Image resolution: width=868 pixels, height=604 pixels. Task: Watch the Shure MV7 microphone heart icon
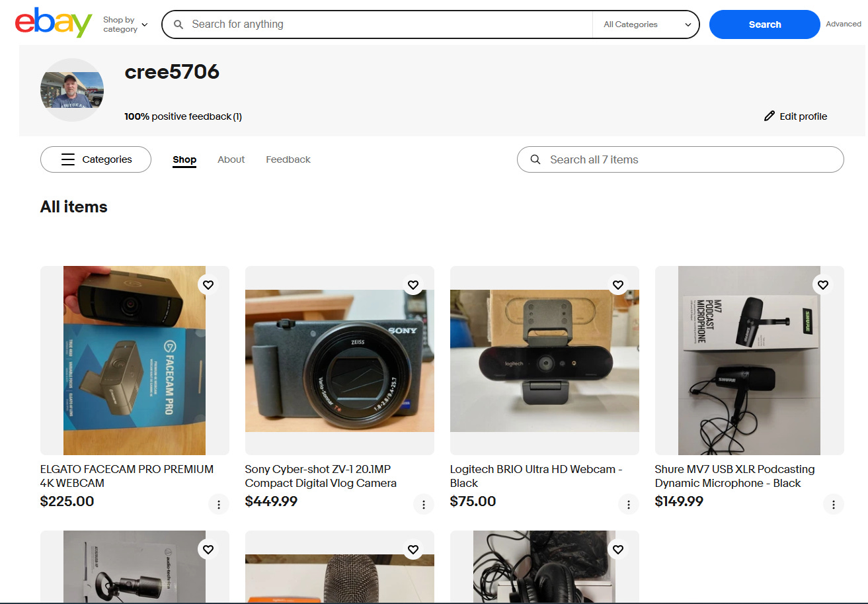click(823, 285)
